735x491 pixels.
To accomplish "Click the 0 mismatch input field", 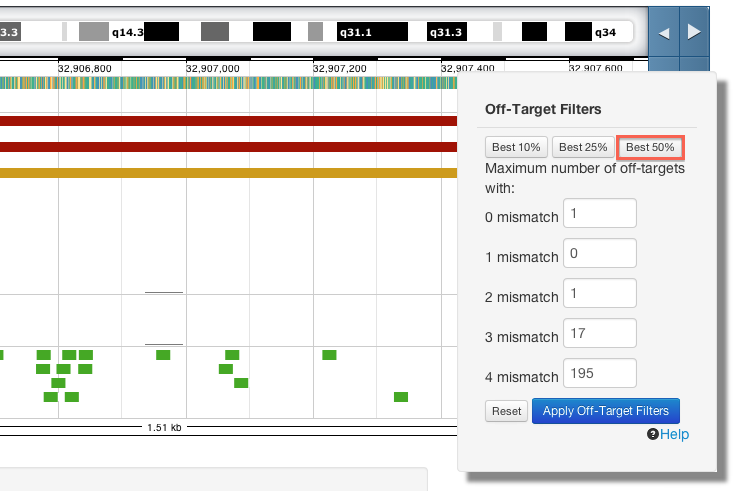I will tap(600, 213).
